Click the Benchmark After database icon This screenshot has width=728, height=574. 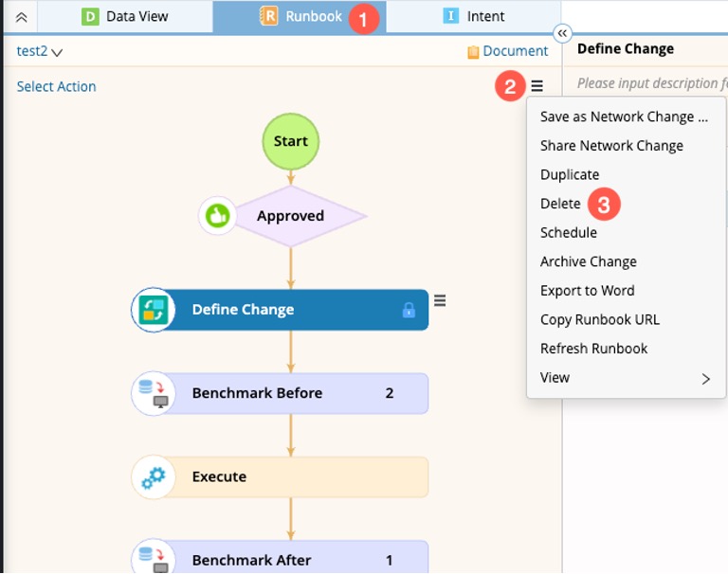coord(154,558)
